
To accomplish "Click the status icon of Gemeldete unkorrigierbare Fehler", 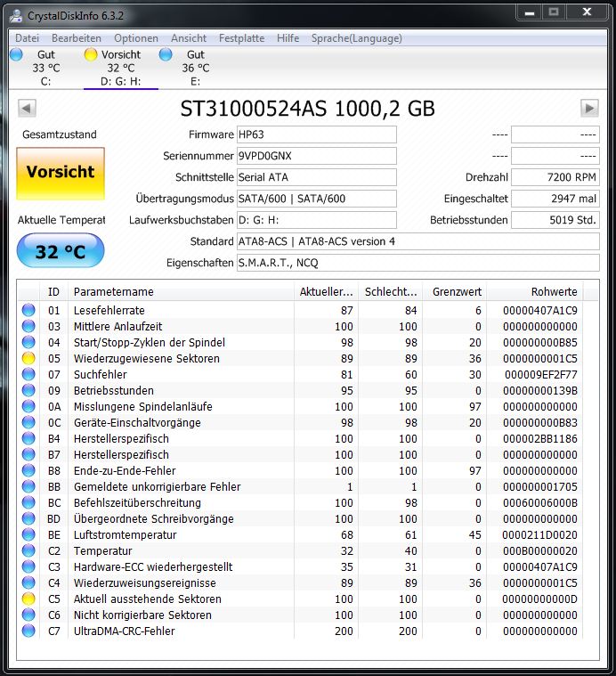I will pyautogui.click(x=28, y=486).
